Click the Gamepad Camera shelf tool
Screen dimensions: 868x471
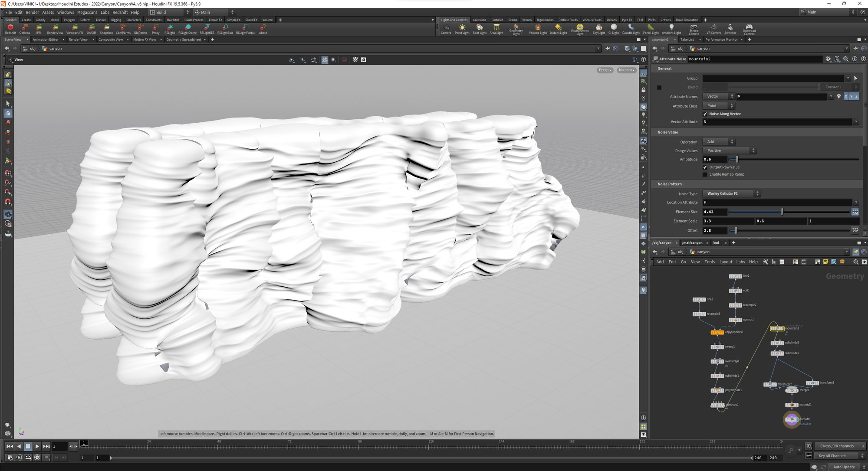[749, 29]
